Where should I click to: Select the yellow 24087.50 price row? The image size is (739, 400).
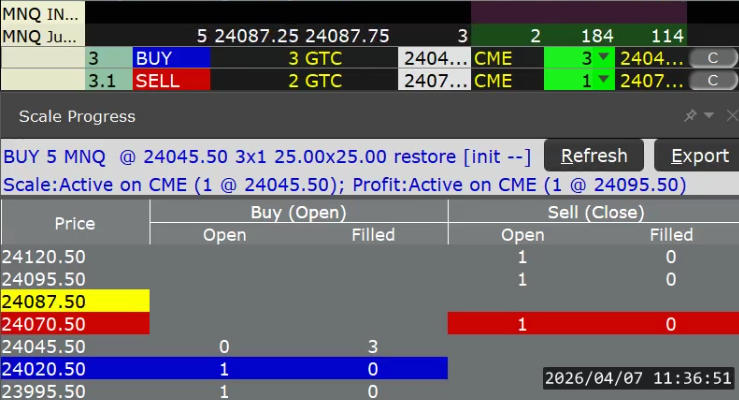coord(75,301)
